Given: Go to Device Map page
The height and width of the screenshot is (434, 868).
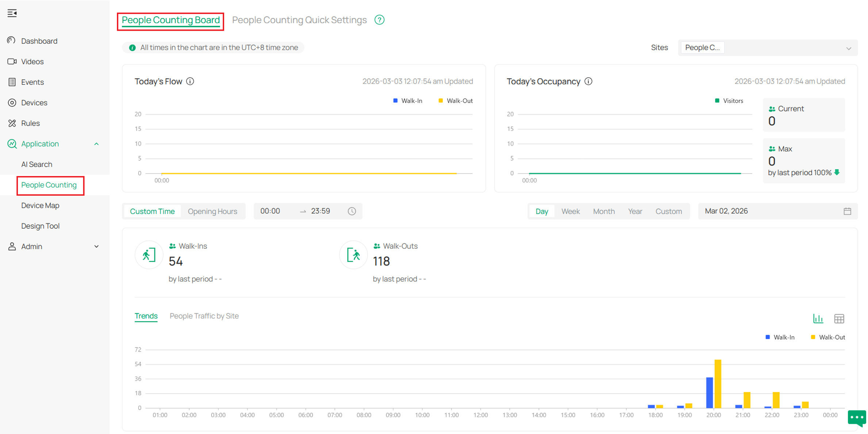Looking at the screenshot, I should point(40,205).
